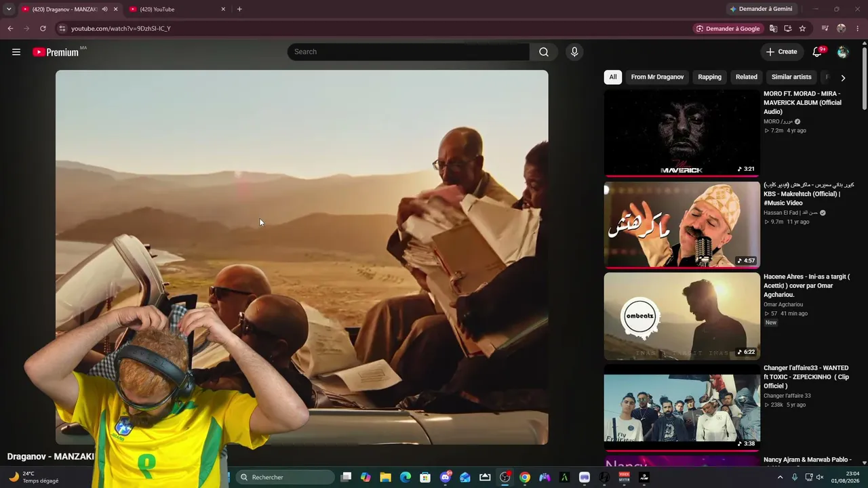Visit the Changer l'affaire 33 channel name
Image resolution: width=868 pixels, height=488 pixels.
pyautogui.click(x=787, y=396)
